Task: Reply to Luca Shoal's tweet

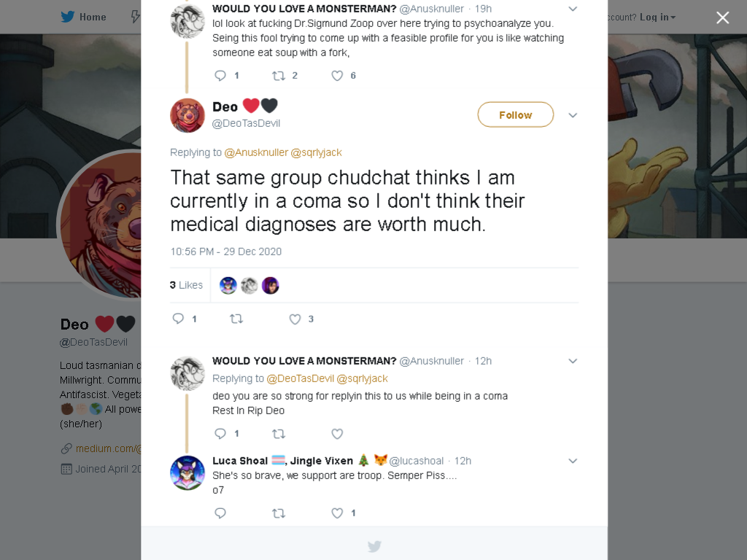Action: (x=220, y=513)
